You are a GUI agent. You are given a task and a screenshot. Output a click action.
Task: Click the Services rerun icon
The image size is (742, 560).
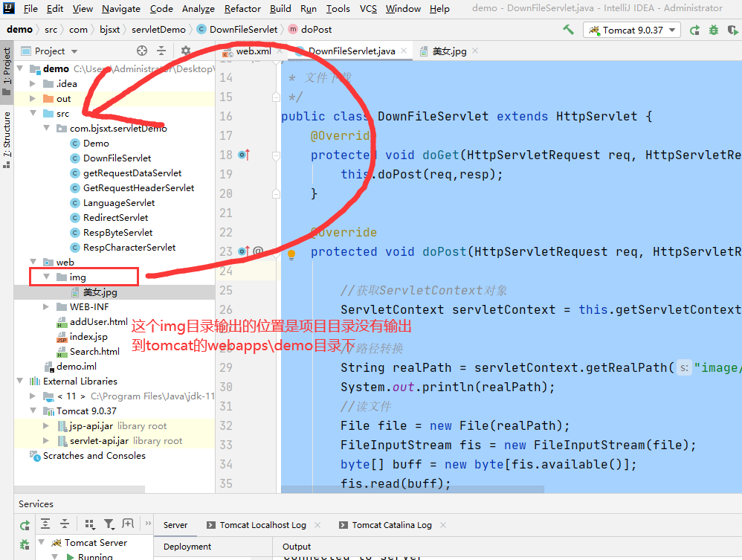[x=25, y=524]
